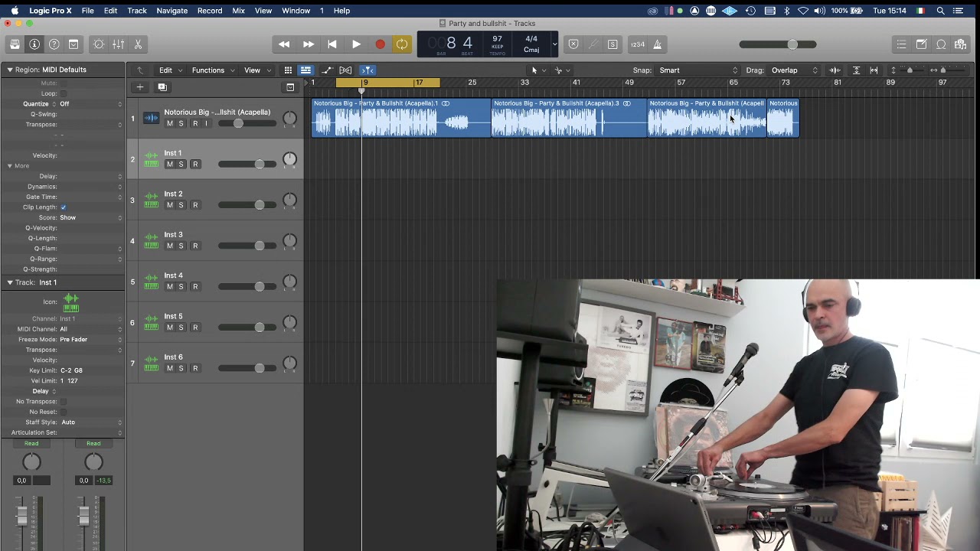This screenshot has height=551, width=980.
Task: Open the Navigate menu
Action: 171,11
